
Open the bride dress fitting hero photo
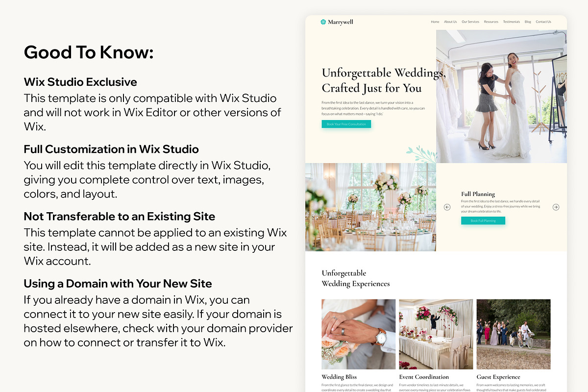point(501,97)
